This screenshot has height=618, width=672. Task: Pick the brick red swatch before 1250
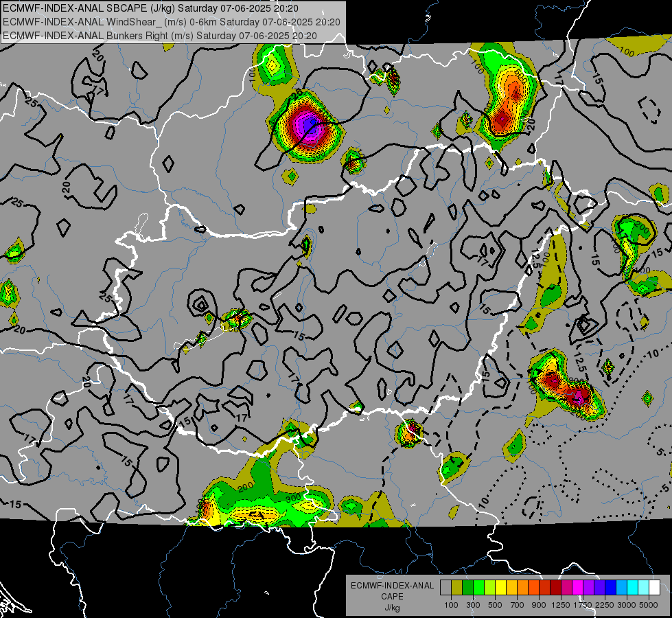tap(545, 587)
